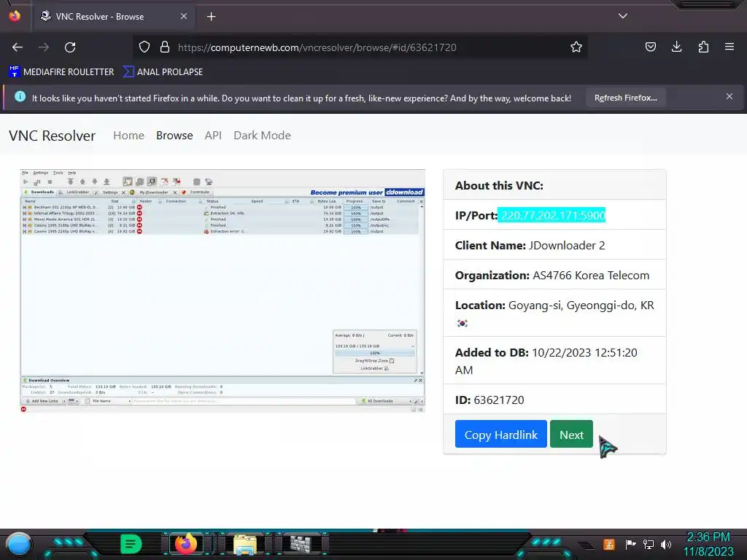Expand the list all tabs chevron
Viewport: 747px width, 560px height.
point(623,16)
